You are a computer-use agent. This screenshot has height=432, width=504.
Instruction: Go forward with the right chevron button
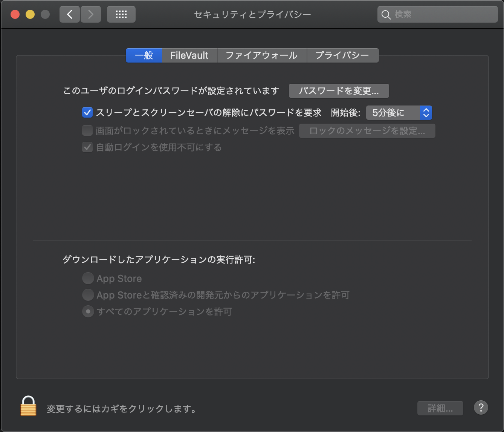point(91,14)
